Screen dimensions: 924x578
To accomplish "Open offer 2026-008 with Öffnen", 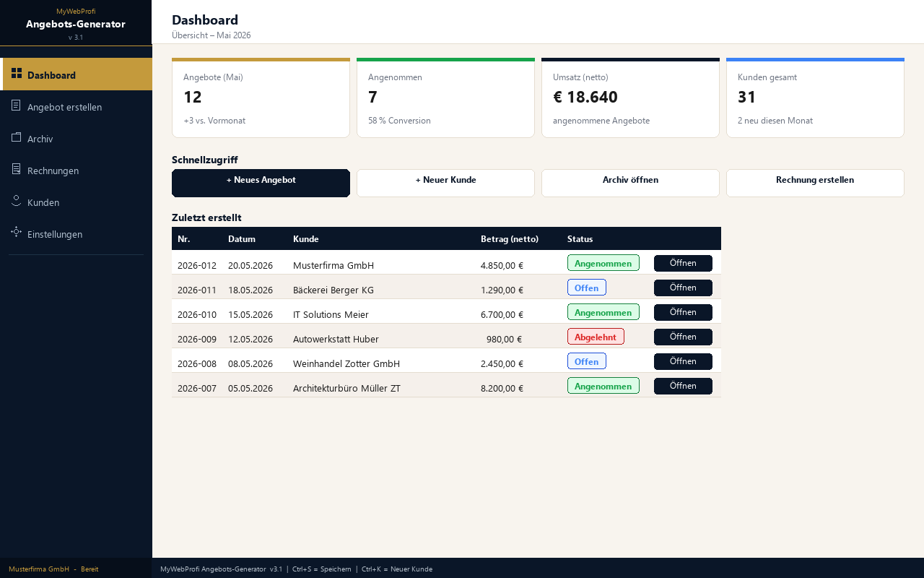I will coord(683,361).
